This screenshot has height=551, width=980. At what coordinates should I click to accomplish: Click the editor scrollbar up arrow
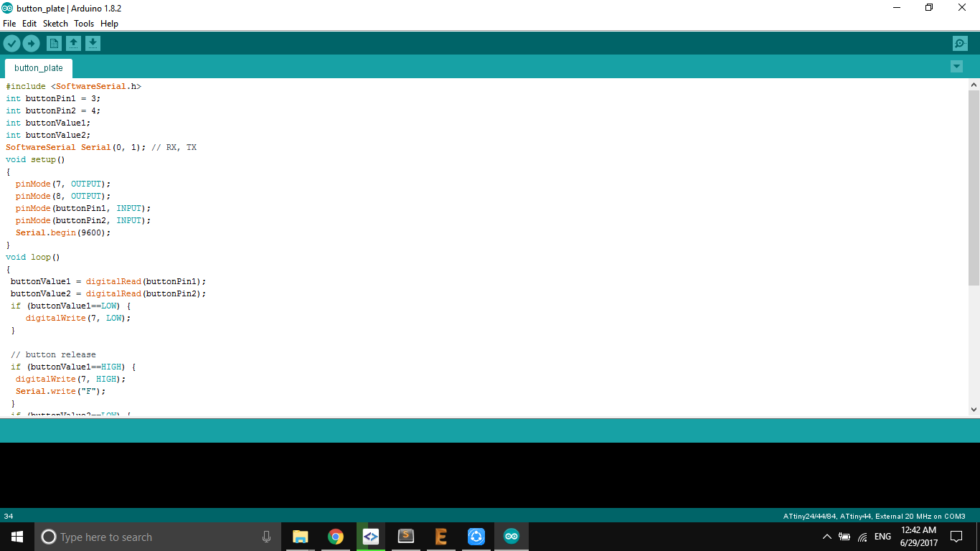[974, 85]
